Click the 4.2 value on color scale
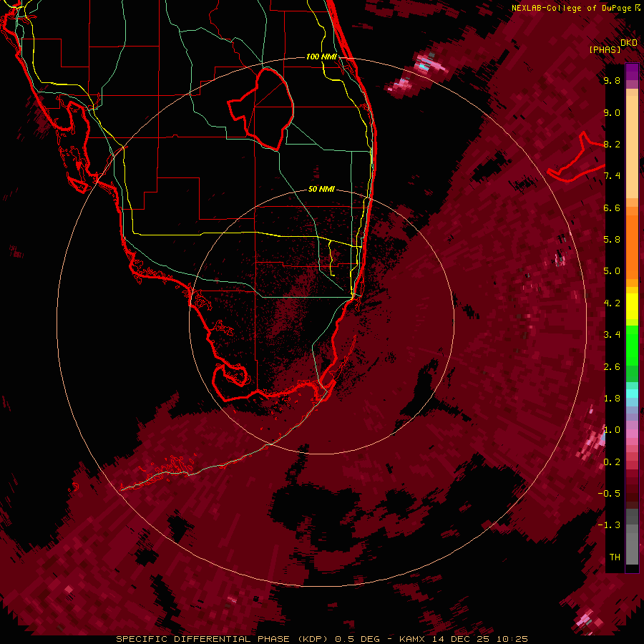Screen dimensions: 644x644 pos(612,303)
